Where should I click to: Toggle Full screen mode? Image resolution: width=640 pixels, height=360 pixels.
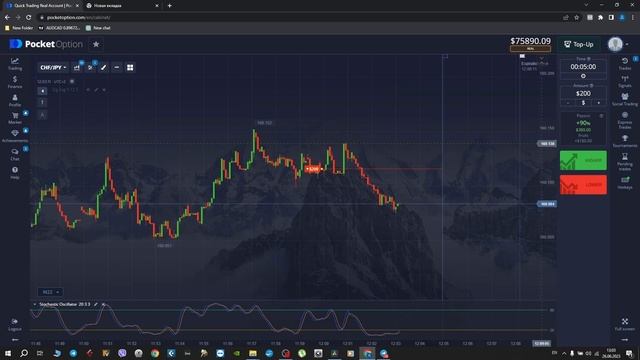pos(624,324)
